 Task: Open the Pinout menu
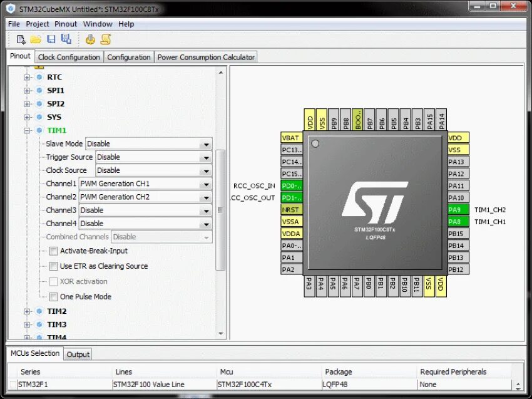66,24
